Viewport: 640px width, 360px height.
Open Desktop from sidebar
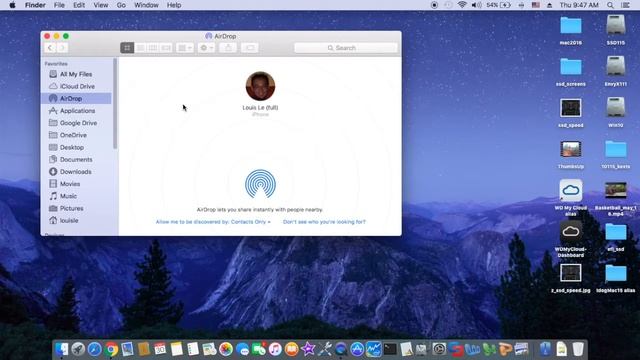pyautogui.click(x=76, y=147)
